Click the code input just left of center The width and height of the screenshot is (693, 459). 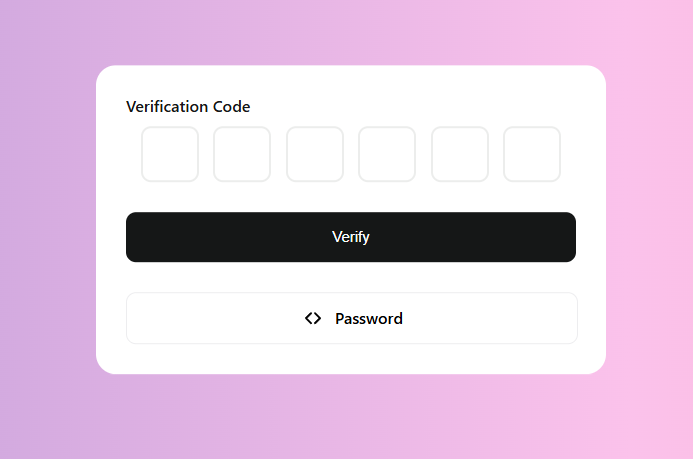click(x=315, y=154)
